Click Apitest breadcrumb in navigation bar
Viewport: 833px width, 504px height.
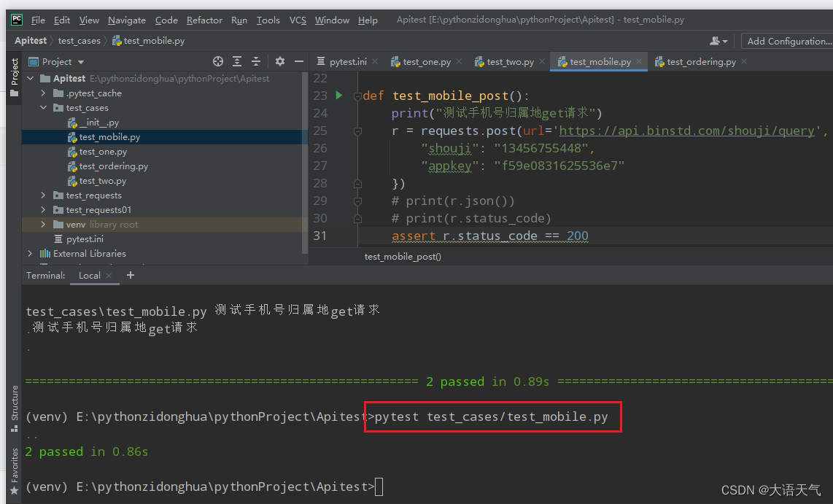[31, 41]
